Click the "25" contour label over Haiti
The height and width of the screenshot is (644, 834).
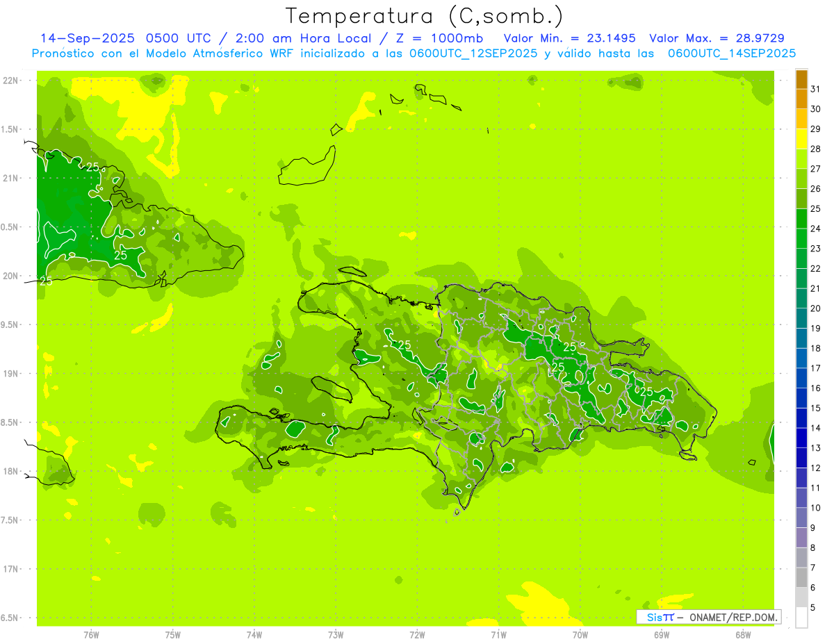coord(404,345)
